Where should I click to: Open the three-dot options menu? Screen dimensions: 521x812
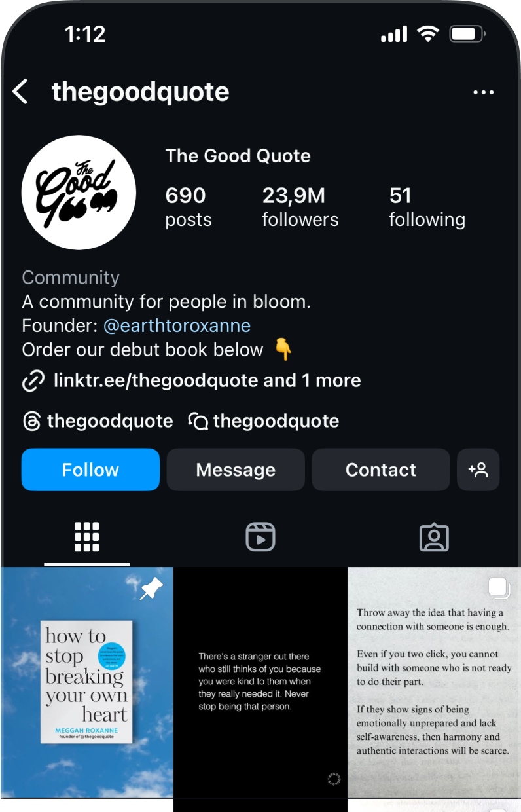tap(484, 92)
